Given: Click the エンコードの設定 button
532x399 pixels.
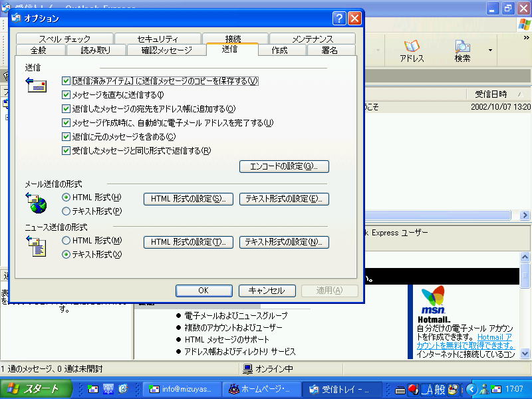Looking at the screenshot, I should (284, 166).
